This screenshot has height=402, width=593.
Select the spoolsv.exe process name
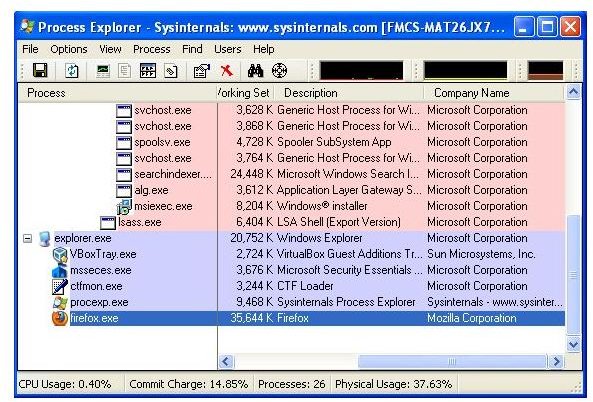point(162,143)
